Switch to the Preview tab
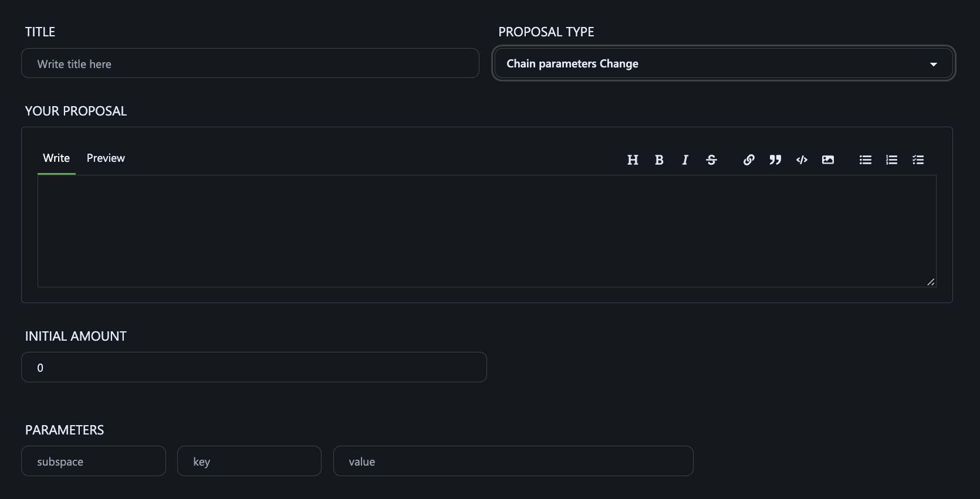 (x=106, y=158)
